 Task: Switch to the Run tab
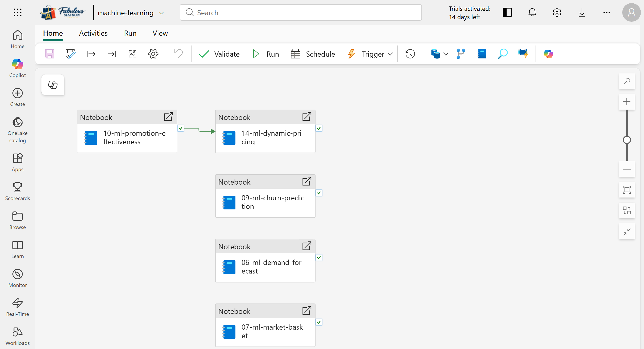130,33
